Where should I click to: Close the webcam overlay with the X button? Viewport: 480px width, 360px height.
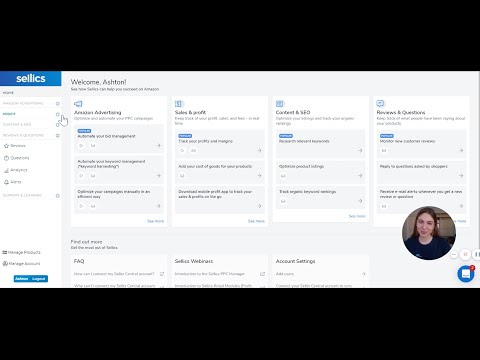465,255
